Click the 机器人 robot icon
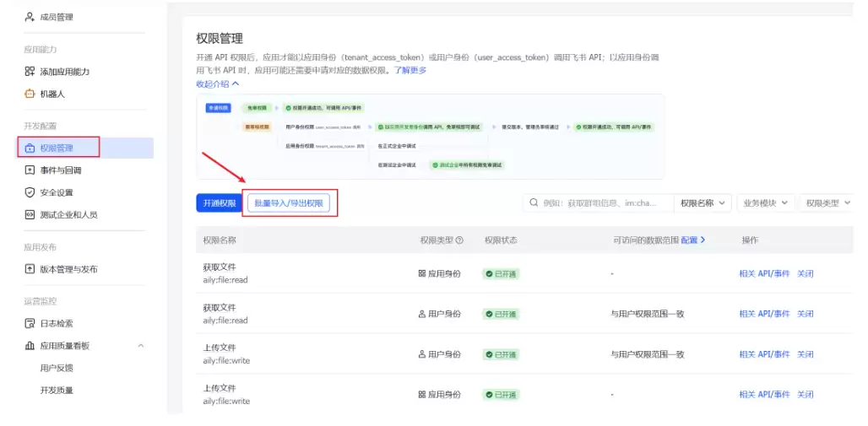Viewport: 868px width, 426px height. pos(30,94)
